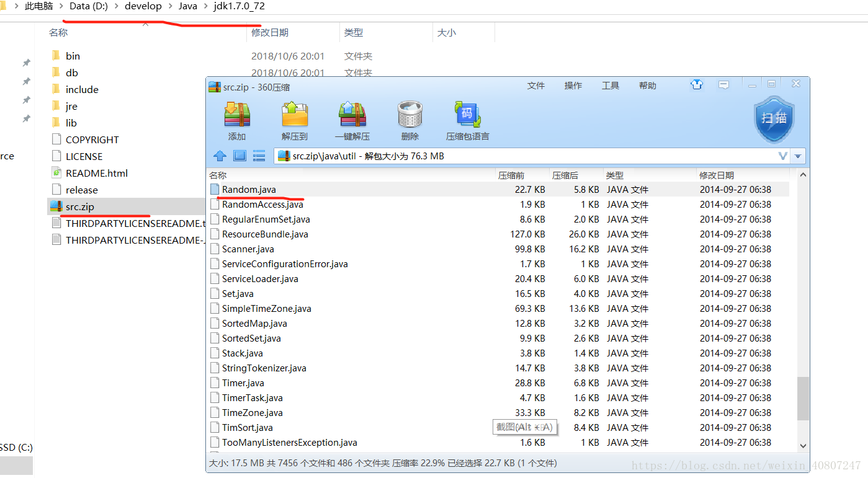Expand the archive path dropdown arrow
The image size is (868, 478).
pyautogui.click(x=799, y=156)
